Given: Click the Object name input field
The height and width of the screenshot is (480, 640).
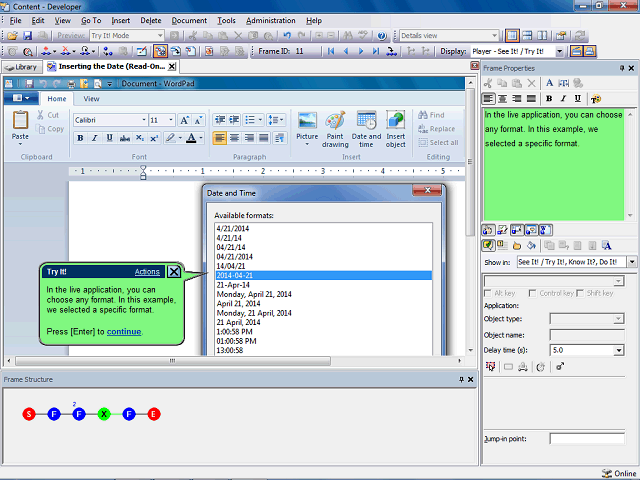Looking at the screenshot, I should coord(587,335).
